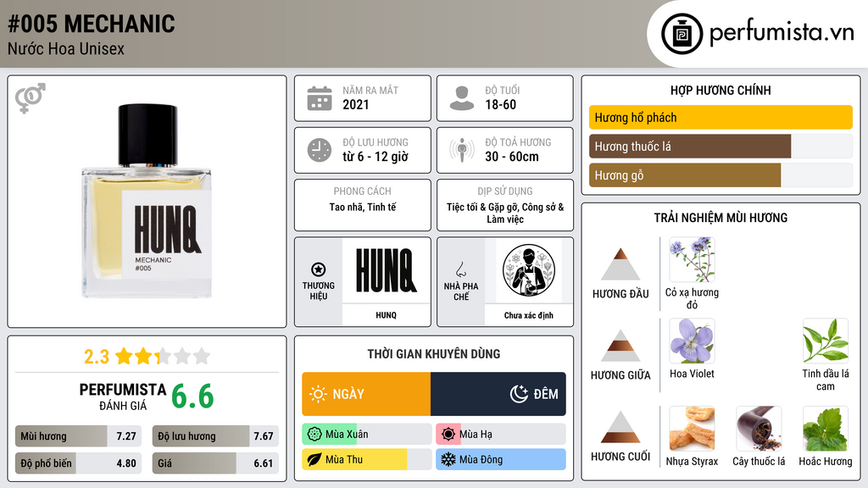Image resolution: width=868 pixels, height=488 pixels.
Task: Click the 2.3 star rating stars
Action: click(163, 356)
